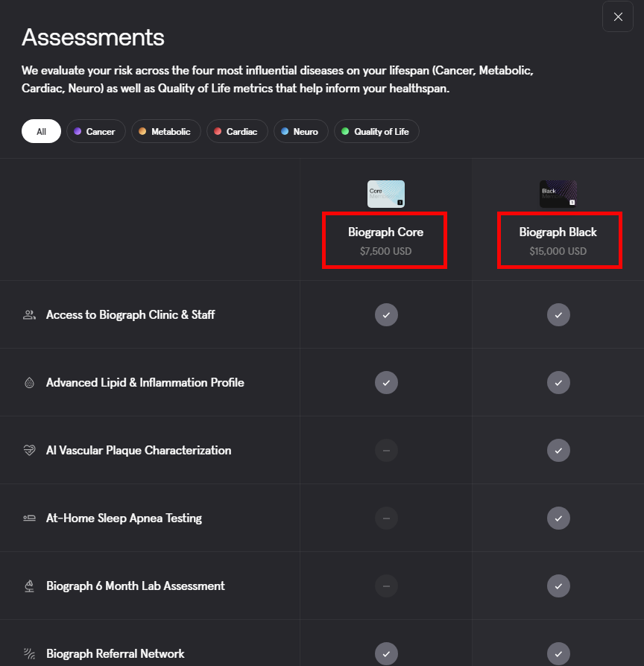Filter assessments by Metabolic
The image size is (644, 666).
166,131
